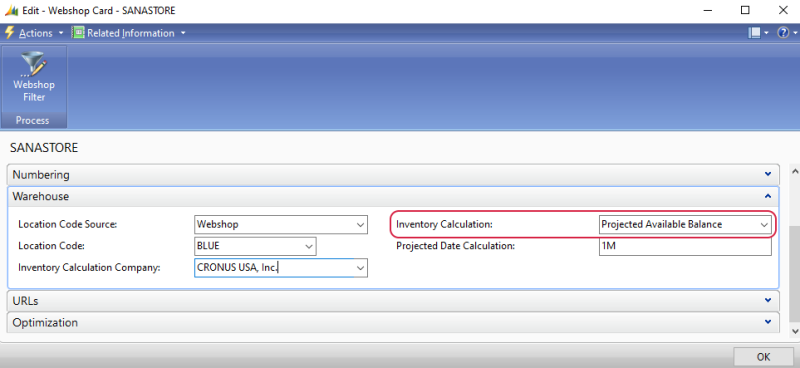Expand the Numbering FastTab

point(393,175)
